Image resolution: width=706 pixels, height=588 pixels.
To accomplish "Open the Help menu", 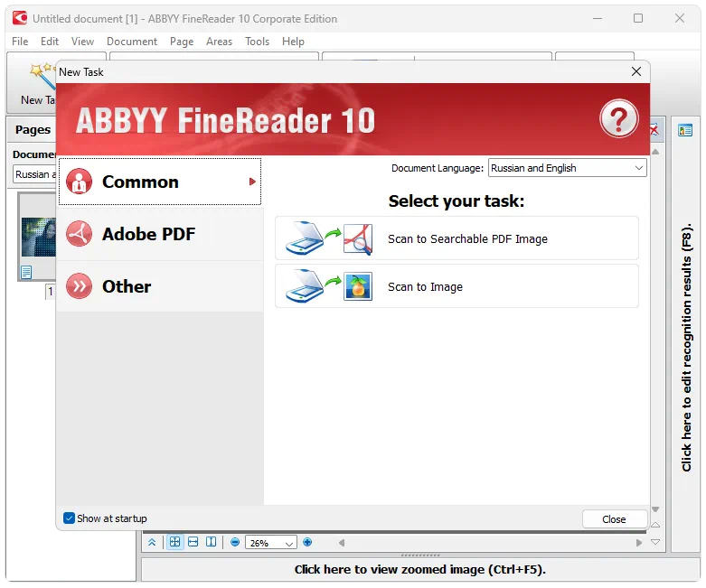I will 293,42.
